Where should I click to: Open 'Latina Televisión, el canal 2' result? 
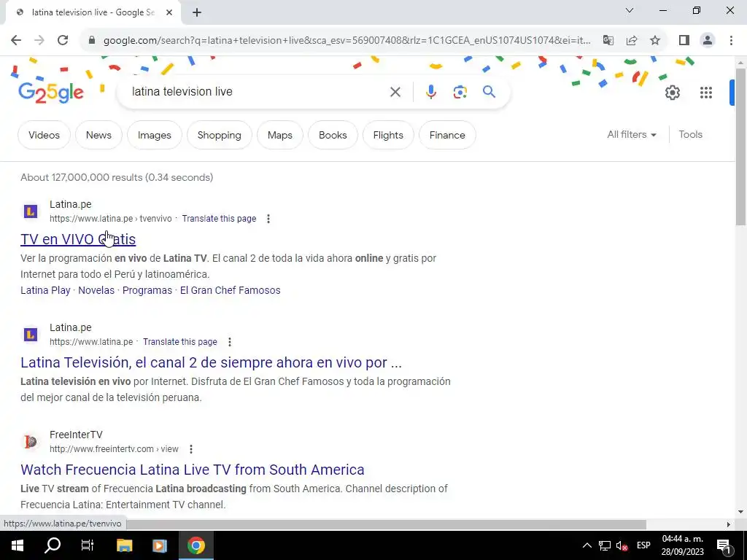[211, 363]
